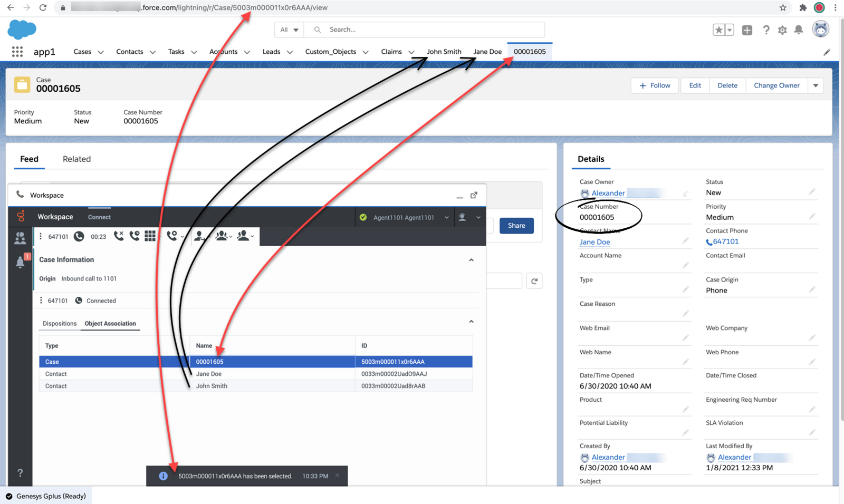Switch to the Dispositions tab

pyautogui.click(x=60, y=324)
